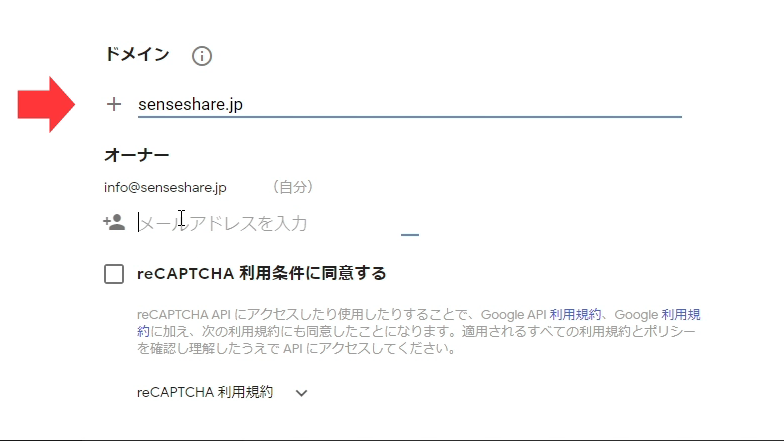Click the reCAPTCHA 利用条件に同意する label
Viewport: 784px width, 441px height.
[262, 274]
